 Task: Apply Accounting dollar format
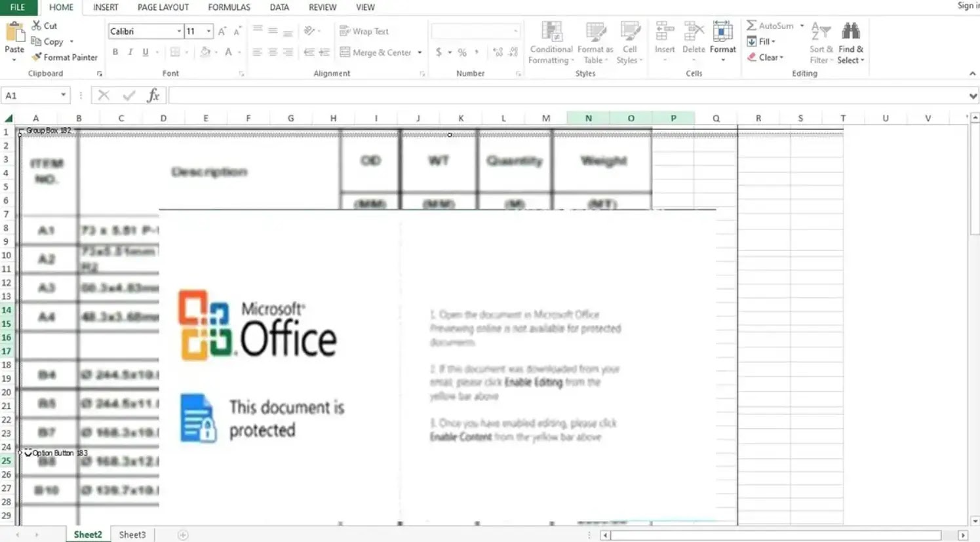(x=439, y=52)
